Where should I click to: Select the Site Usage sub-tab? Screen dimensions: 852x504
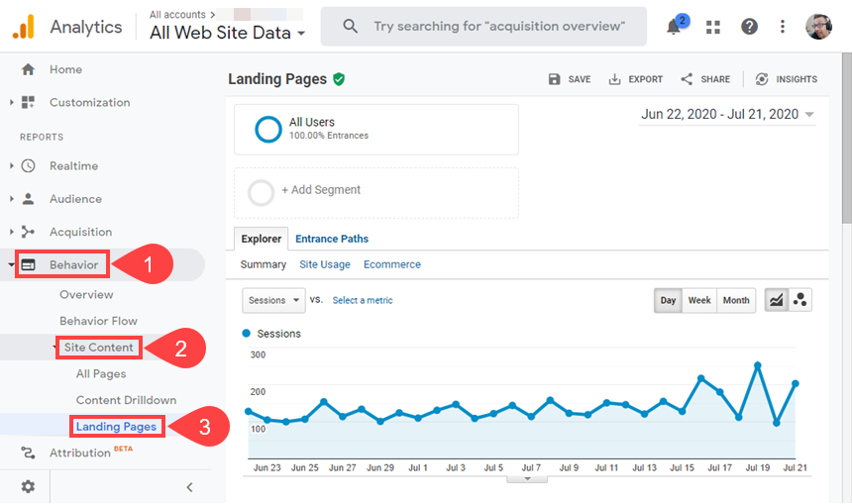[x=325, y=264]
